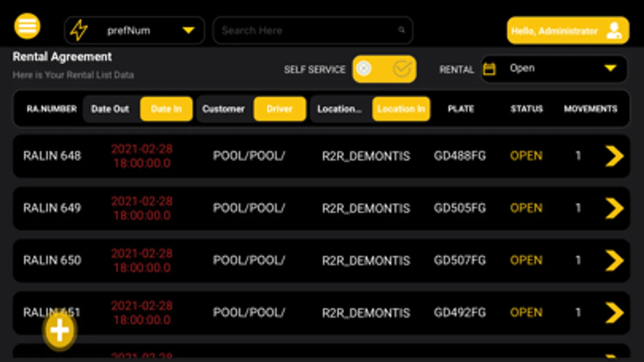Screen dimensions: 644x362
Task: Click R2R_DEMONTIS in RALIN 651 row
Action: click(366, 313)
